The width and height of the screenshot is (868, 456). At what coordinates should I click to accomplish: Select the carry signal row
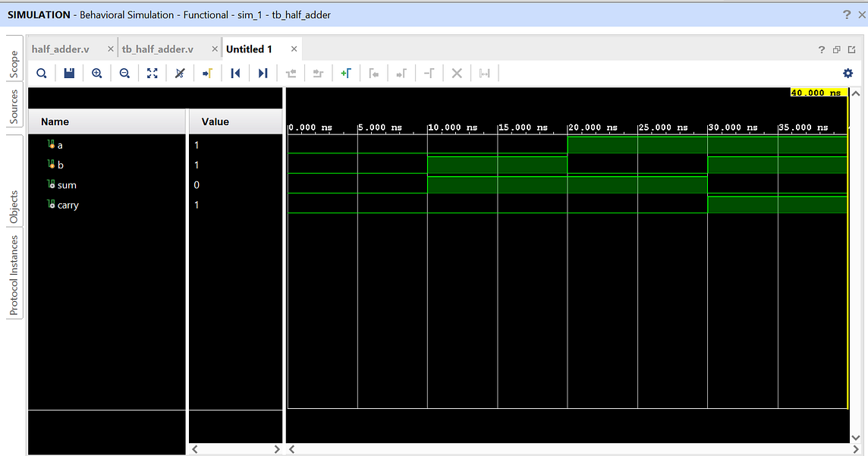(x=69, y=204)
